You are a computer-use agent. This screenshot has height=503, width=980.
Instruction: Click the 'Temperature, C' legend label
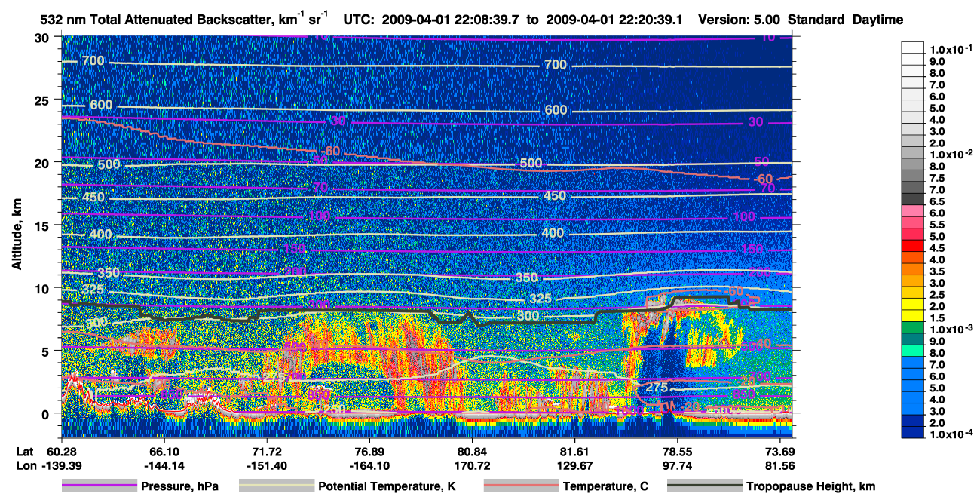click(x=606, y=487)
